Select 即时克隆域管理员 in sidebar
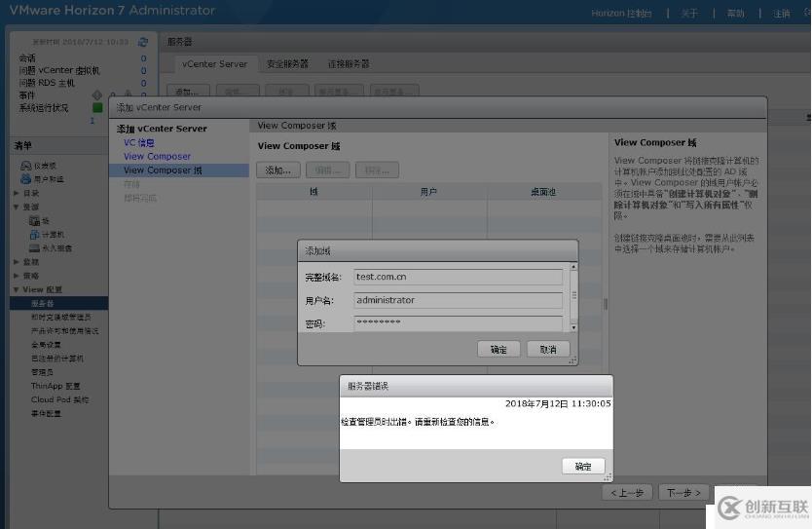This screenshot has height=529, width=812. pyautogui.click(x=61, y=317)
